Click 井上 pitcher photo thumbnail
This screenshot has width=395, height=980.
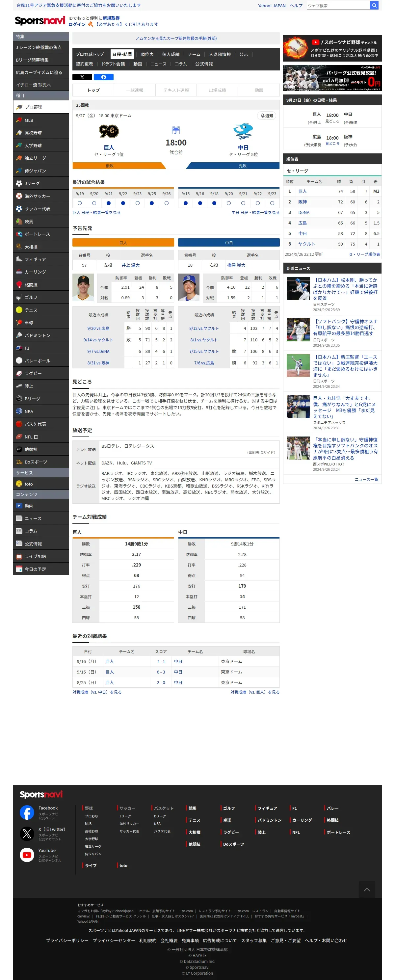click(x=83, y=288)
